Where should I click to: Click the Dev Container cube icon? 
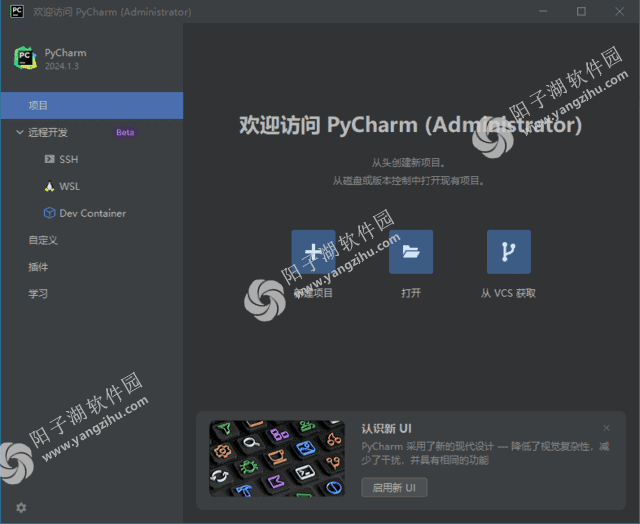click(49, 213)
